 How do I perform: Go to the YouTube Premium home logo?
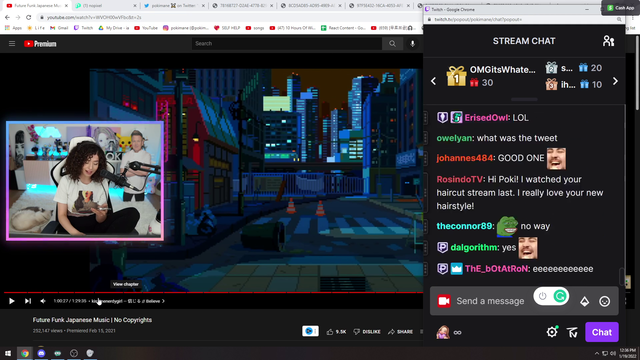point(40,44)
